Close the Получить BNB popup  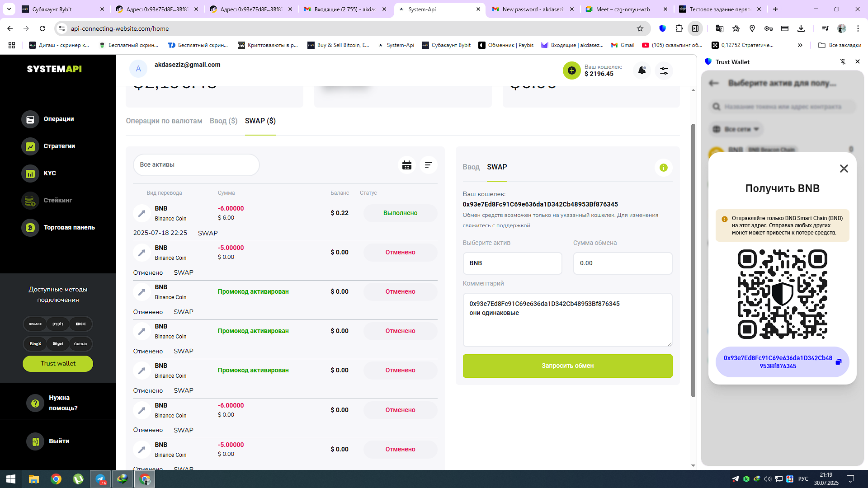[x=844, y=169]
